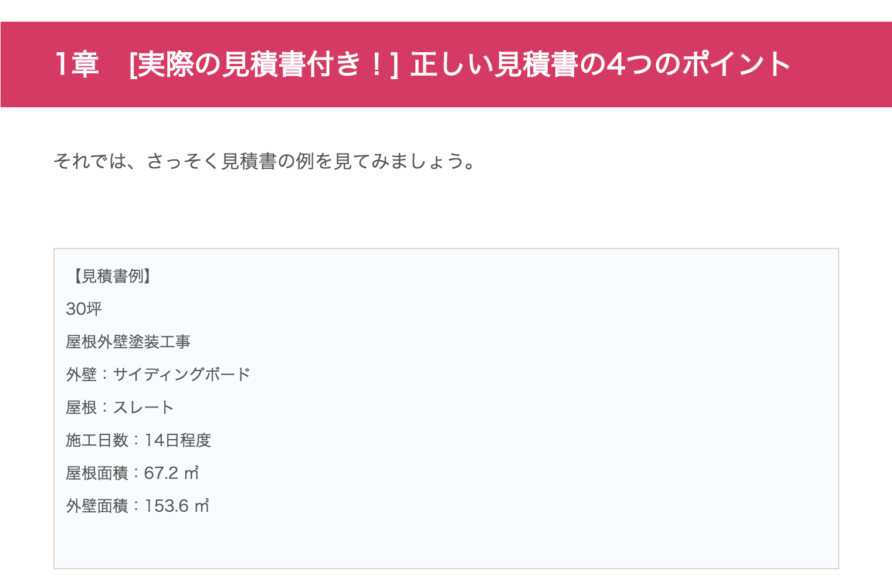This screenshot has width=892, height=588.
Task: Click '正しい見積書の4つのポイント' heading text
Action: (601, 64)
